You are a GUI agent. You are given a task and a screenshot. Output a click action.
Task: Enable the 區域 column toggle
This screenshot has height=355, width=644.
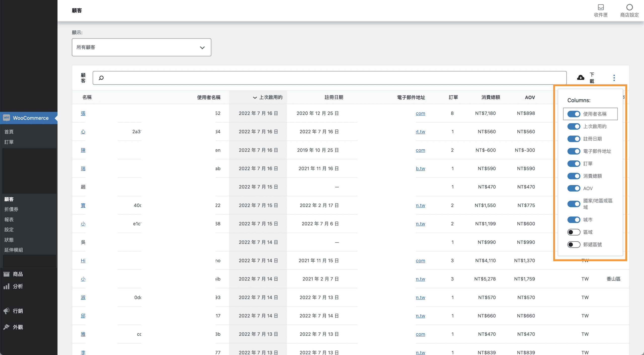point(574,232)
